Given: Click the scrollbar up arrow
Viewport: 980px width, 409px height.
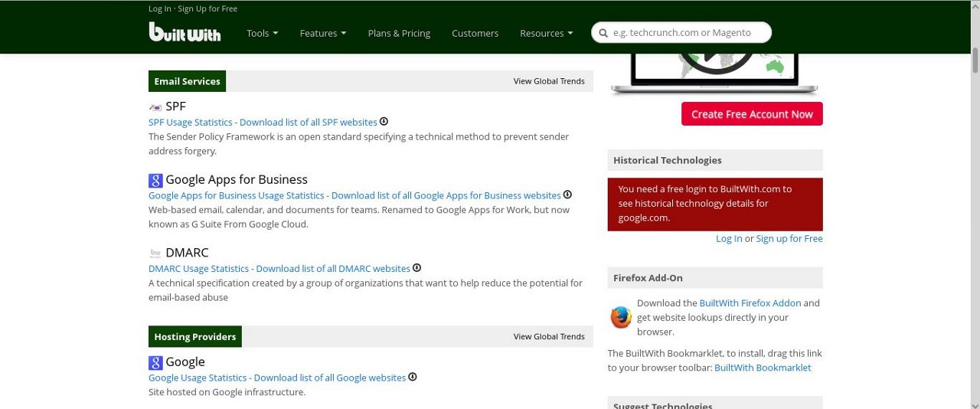Looking at the screenshot, I should pyautogui.click(x=975, y=5).
